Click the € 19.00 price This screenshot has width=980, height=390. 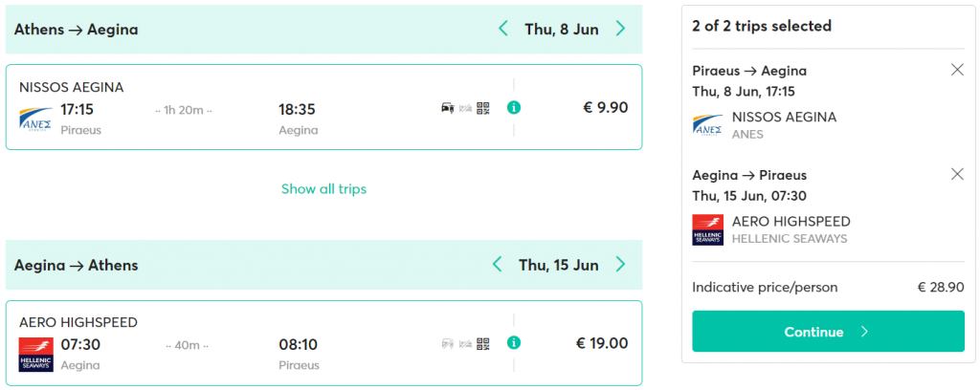(602, 342)
